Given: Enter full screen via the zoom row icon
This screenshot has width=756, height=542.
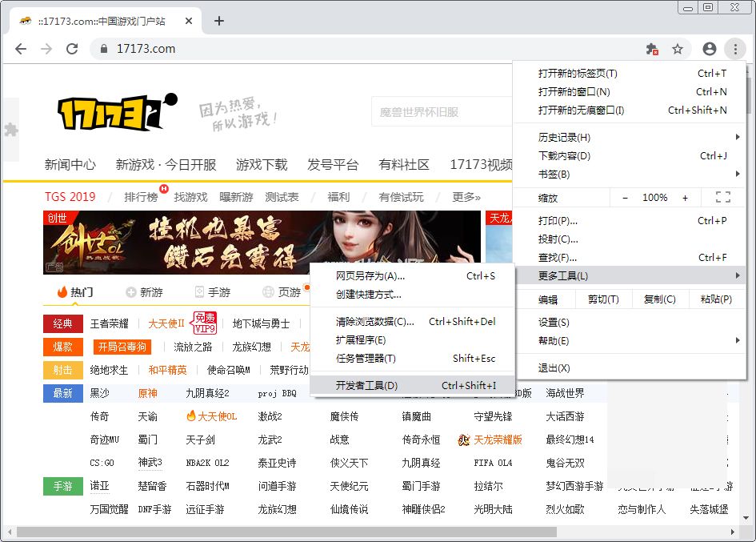Looking at the screenshot, I should click(724, 197).
